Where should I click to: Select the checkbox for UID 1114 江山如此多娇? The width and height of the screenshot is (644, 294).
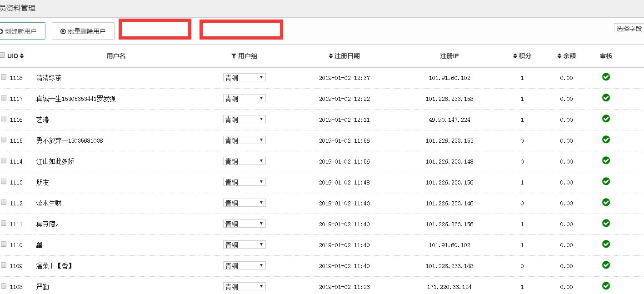click(x=4, y=161)
